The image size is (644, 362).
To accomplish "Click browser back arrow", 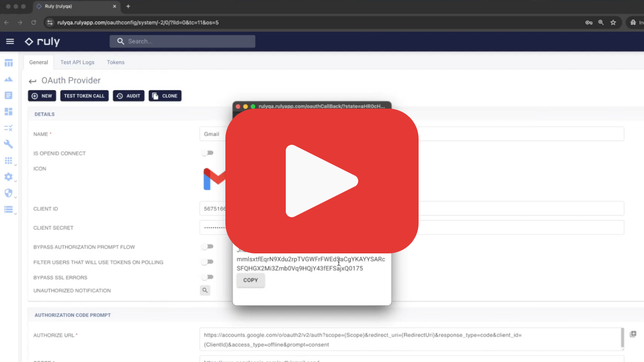I will (x=7, y=23).
